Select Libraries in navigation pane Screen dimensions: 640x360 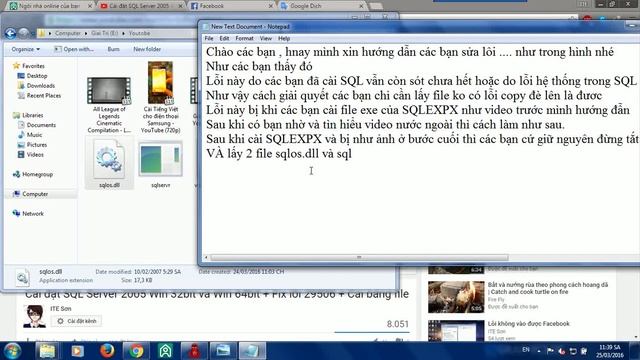pos(28,115)
